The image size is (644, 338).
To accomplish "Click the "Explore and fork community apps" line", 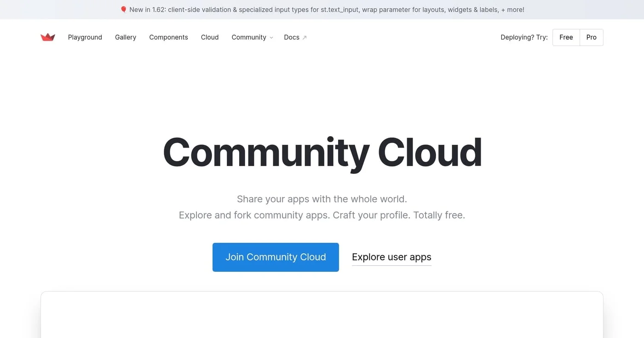I will coord(322,215).
